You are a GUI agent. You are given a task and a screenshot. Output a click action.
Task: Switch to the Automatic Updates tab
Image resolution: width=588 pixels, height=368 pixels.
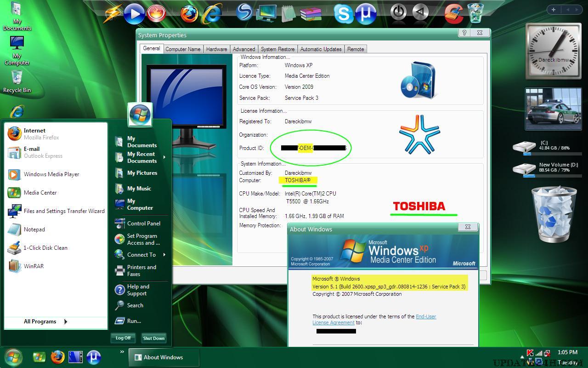point(321,49)
